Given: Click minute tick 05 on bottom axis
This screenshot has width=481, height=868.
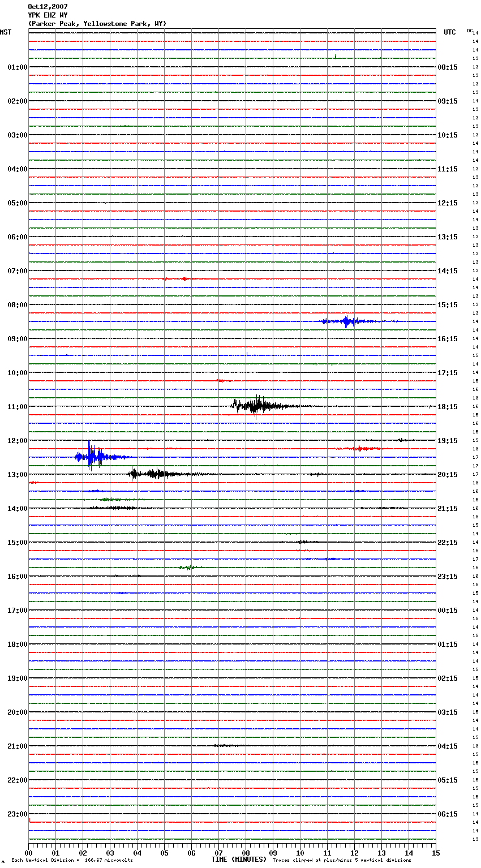Looking at the screenshot, I should click(x=164, y=853).
